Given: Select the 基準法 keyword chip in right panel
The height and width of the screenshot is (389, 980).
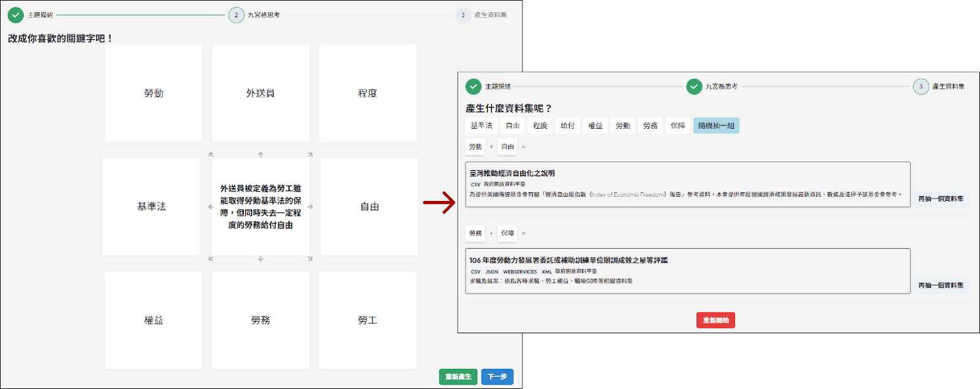Looking at the screenshot, I should click(481, 126).
